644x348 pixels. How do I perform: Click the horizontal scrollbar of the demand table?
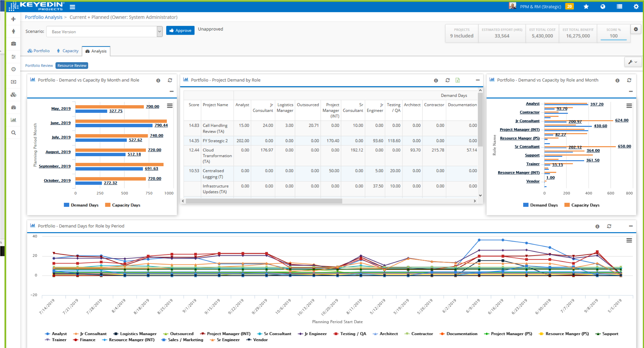264,201
